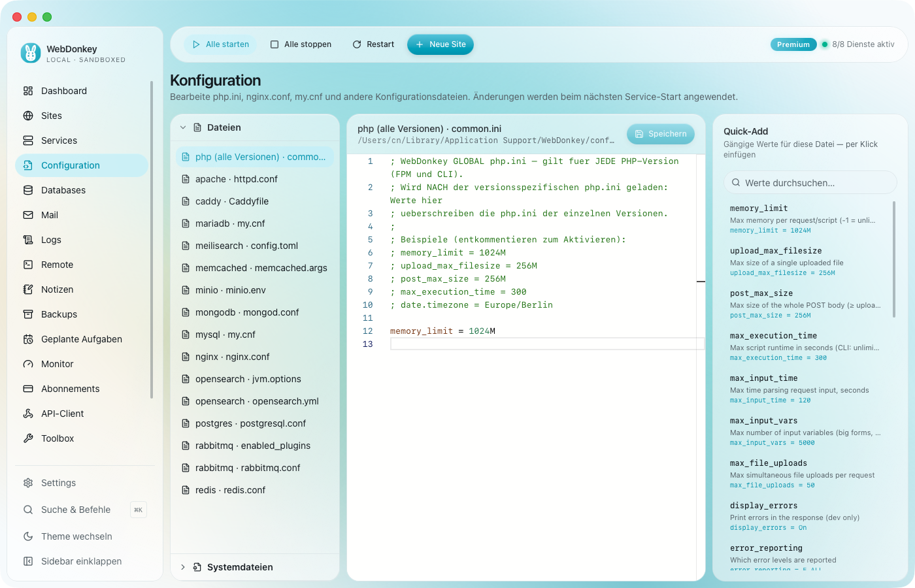Screen dimensions: 915x588
Task: Click the Logs icon in sidebar
Action: click(x=28, y=240)
